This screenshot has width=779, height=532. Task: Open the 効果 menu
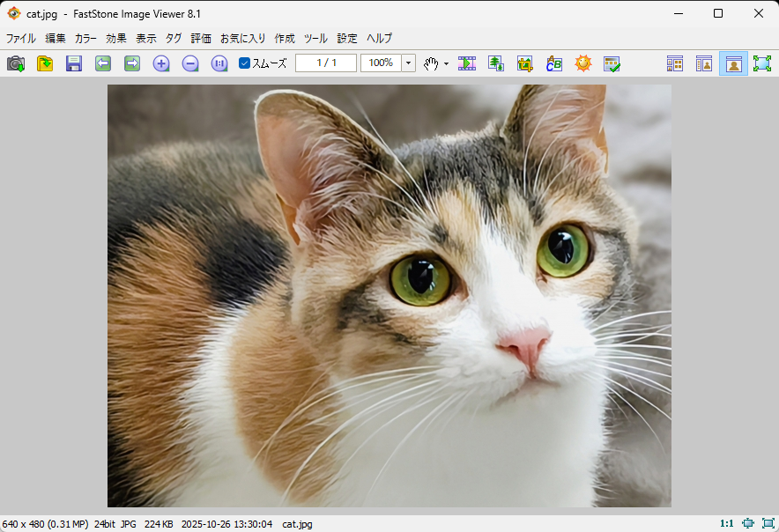tap(116, 39)
